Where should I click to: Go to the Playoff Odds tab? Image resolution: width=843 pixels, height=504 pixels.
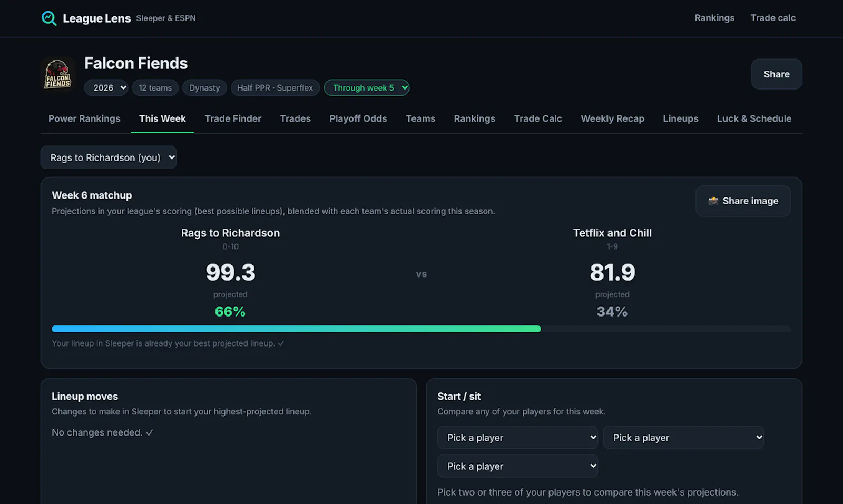tap(358, 118)
